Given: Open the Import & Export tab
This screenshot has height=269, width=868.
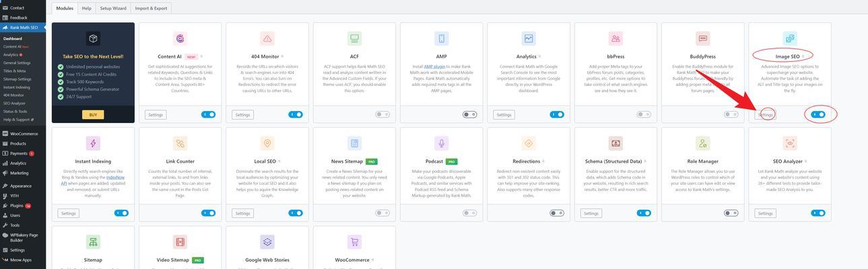Looking at the screenshot, I should pyautogui.click(x=151, y=8).
